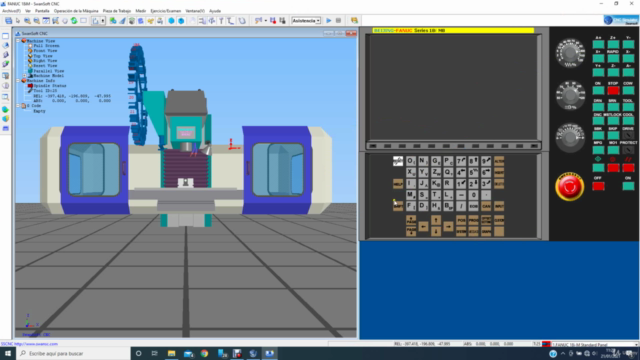Select Full Screen in the tree

click(46, 46)
